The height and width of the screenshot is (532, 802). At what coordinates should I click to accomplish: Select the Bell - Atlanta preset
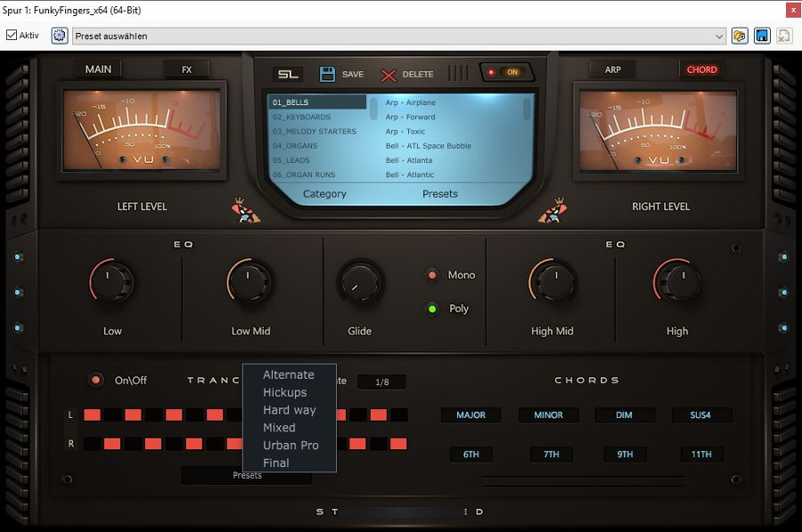pyautogui.click(x=409, y=160)
